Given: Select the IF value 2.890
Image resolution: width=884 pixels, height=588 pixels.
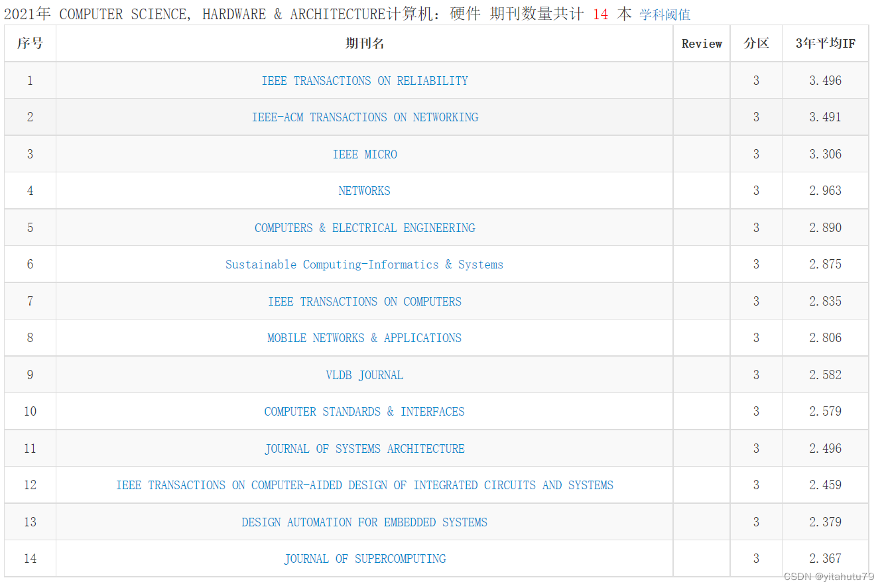Looking at the screenshot, I should pos(826,228).
